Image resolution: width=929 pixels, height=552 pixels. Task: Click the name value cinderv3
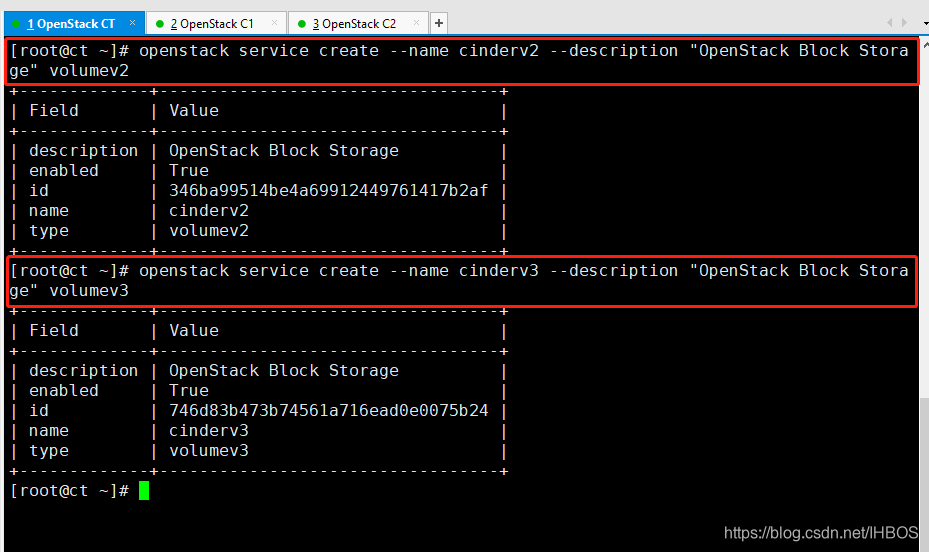coord(209,431)
